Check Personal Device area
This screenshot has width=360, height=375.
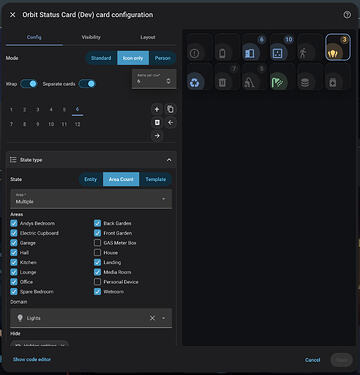[97, 282]
